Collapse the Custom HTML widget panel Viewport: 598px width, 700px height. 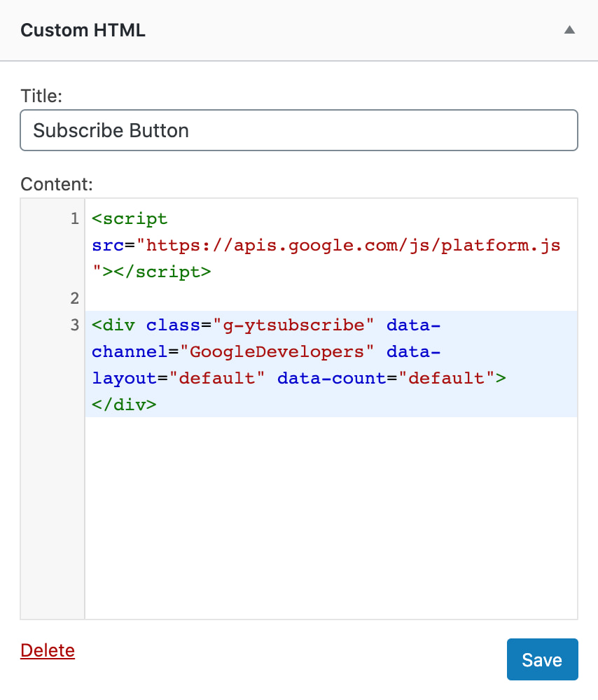(x=569, y=30)
